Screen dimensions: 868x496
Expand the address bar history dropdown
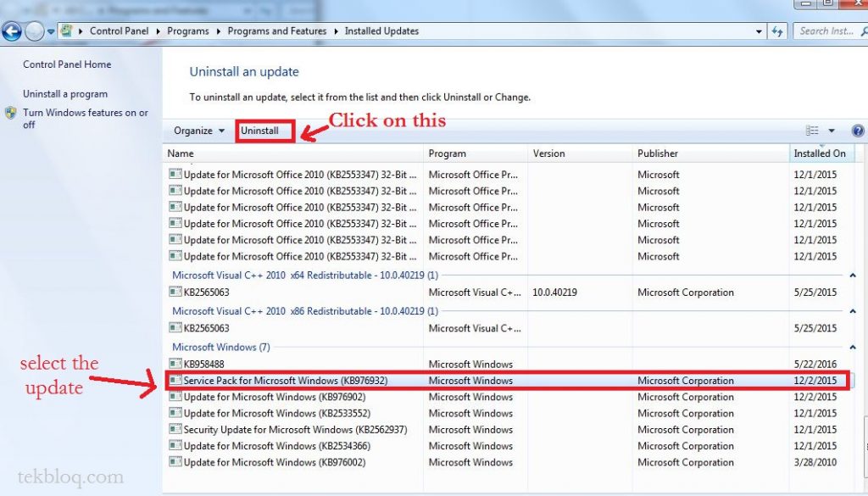759,31
